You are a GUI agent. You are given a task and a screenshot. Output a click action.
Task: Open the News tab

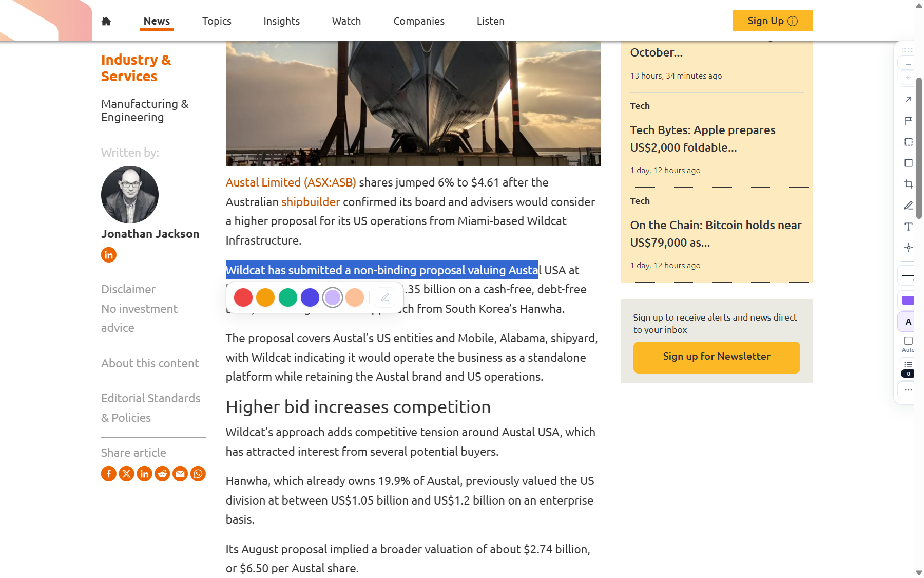click(157, 21)
